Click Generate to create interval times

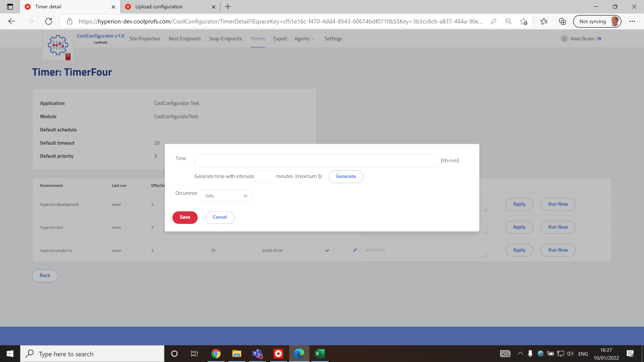pyautogui.click(x=346, y=176)
